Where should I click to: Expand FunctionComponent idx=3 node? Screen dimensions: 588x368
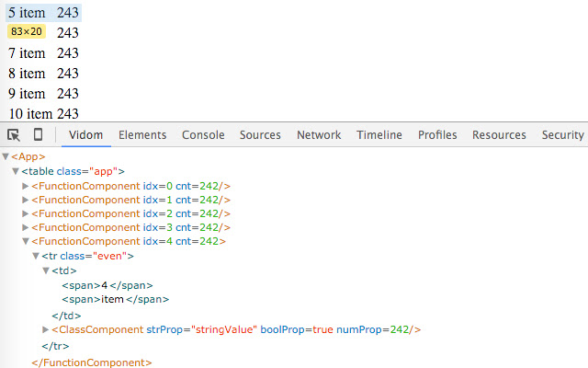(26, 227)
